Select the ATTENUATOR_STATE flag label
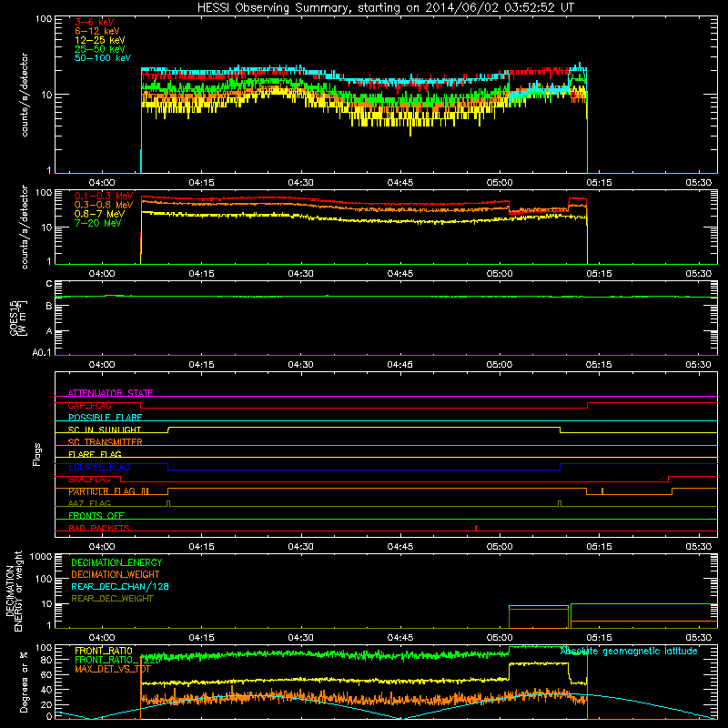Viewport: 728px width, 728px height. pyautogui.click(x=110, y=393)
